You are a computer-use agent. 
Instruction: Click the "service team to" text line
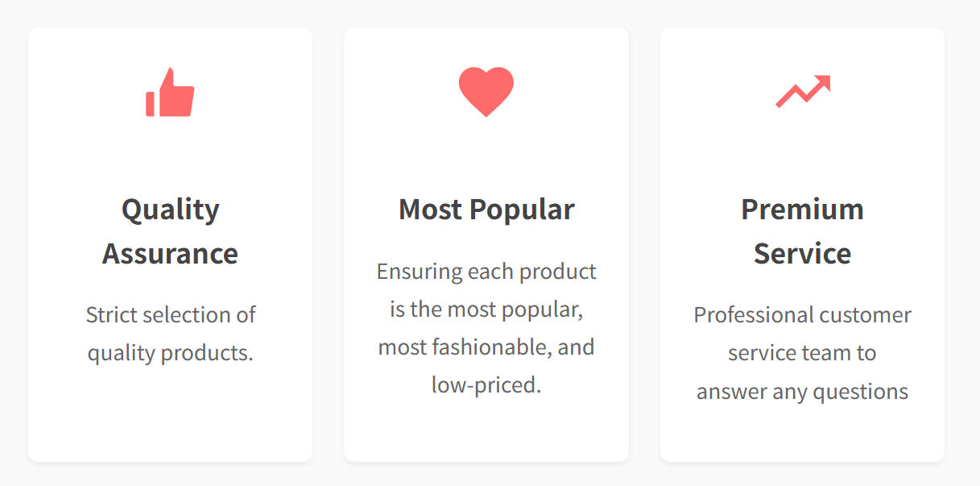click(x=802, y=353)
